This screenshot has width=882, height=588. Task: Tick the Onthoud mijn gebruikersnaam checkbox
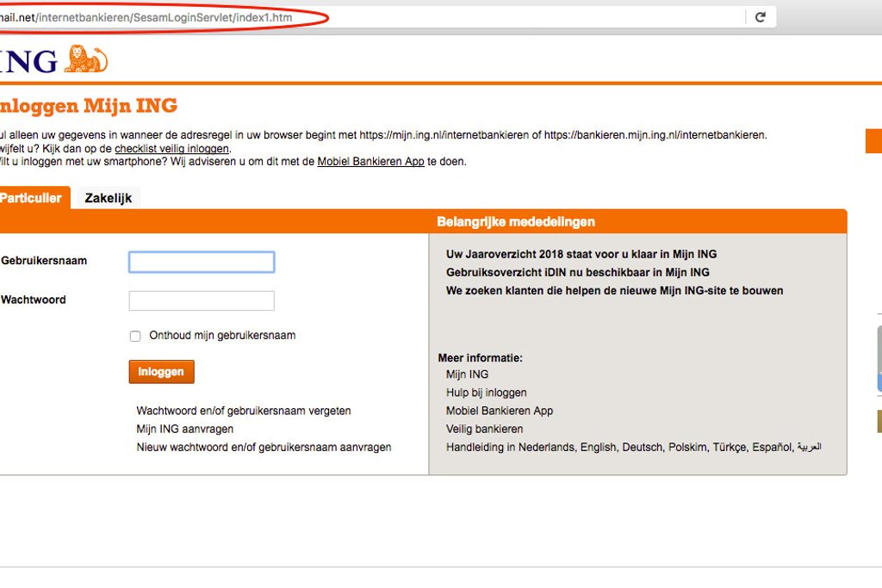[135, 337]
